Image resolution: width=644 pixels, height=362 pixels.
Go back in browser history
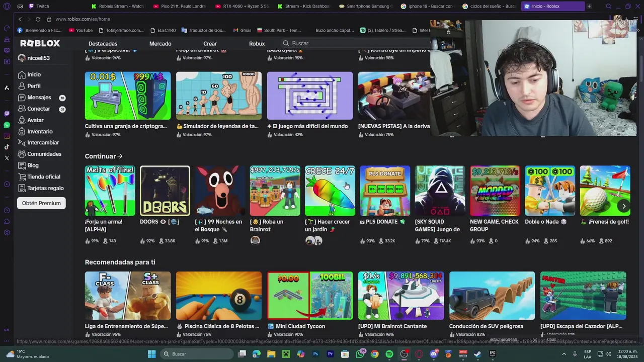pyautogui.click(x=20, y=19)
